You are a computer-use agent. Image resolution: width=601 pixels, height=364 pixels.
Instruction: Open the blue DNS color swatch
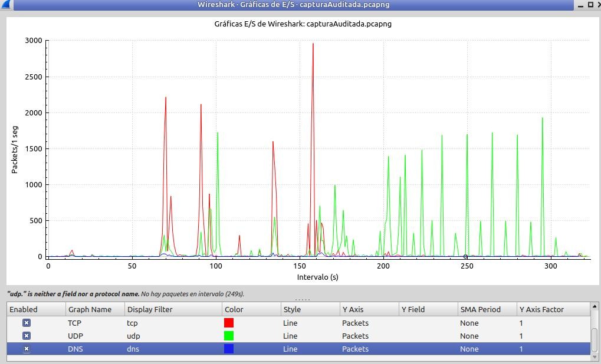coord(229,349)
